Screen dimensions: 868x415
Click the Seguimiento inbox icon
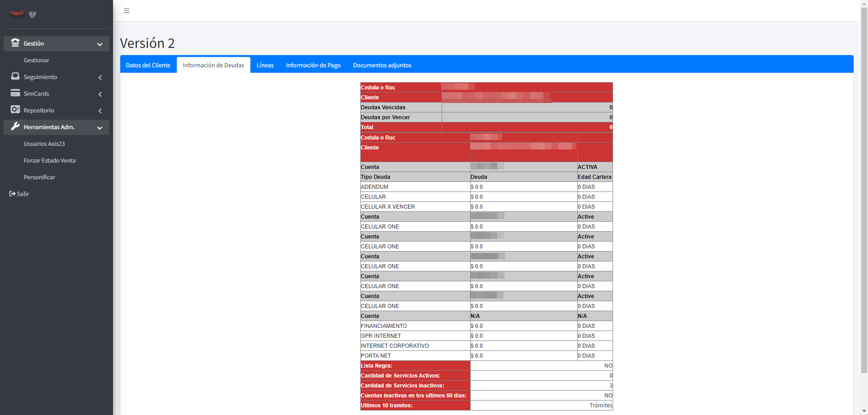[x=15, y=76]
